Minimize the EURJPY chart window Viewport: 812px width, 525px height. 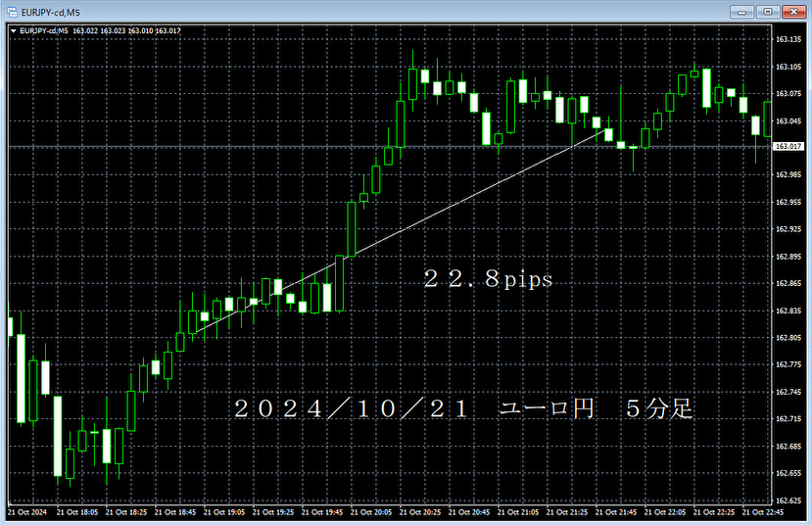[741, 12]
